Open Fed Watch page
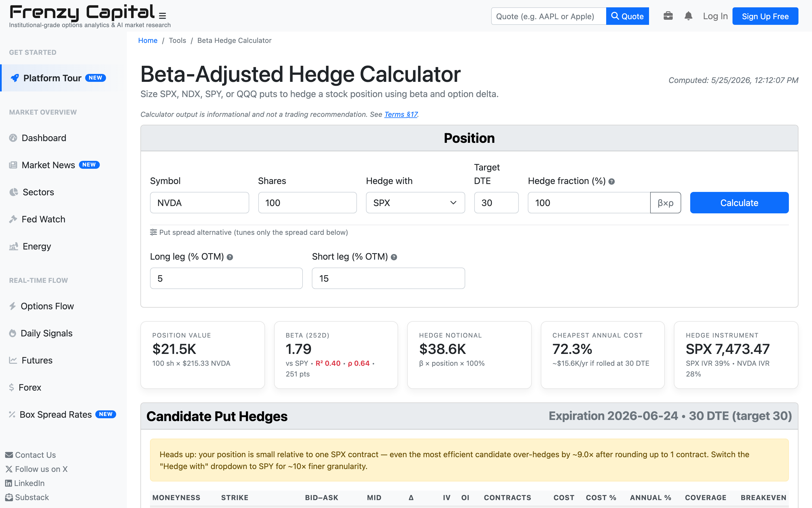This screenshot has width=812, height=508. 44,219
